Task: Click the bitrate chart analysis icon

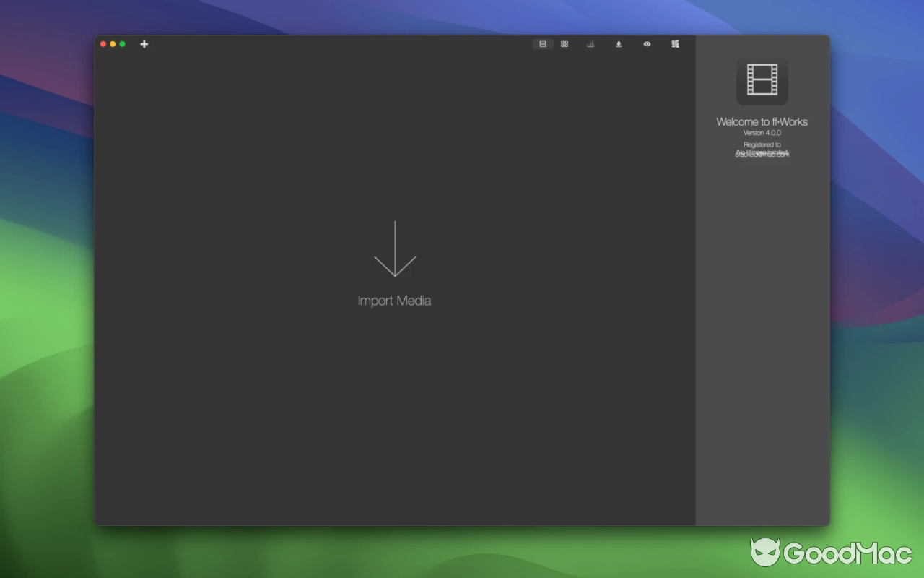Action: click(x=590, y=44)
